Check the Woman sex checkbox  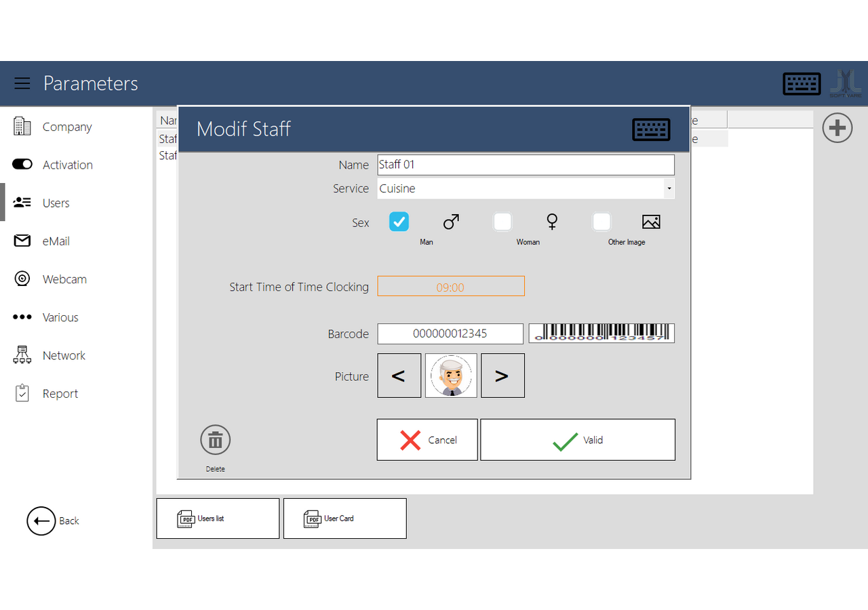click(502, 222)
